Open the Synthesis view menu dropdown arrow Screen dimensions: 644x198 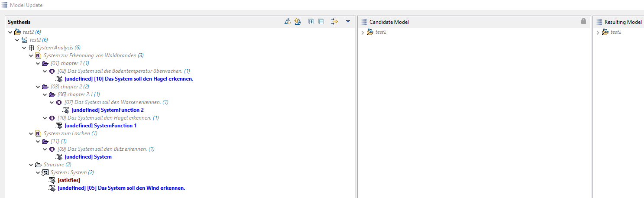(x=348, y=22)
